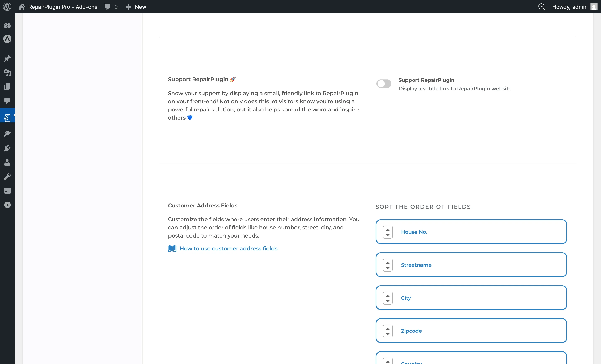Open the Dashboard gauge icon in sidebar
Image resolution: width=601 pixels, height=364 pixels.
(x=7, y=25)
